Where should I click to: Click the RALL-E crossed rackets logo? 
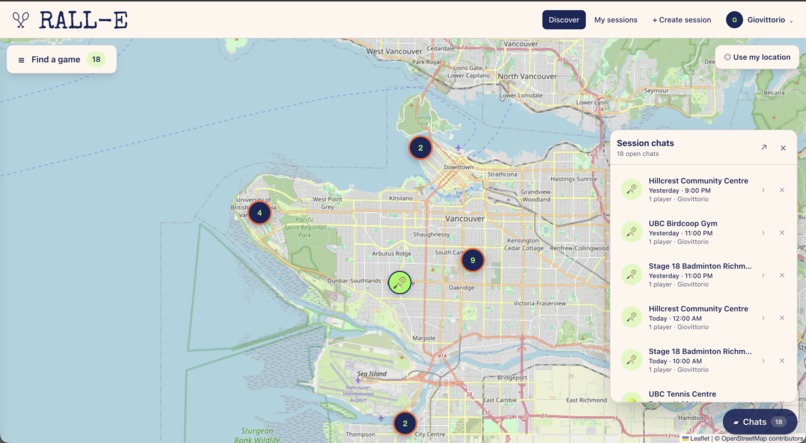point(21,20)
